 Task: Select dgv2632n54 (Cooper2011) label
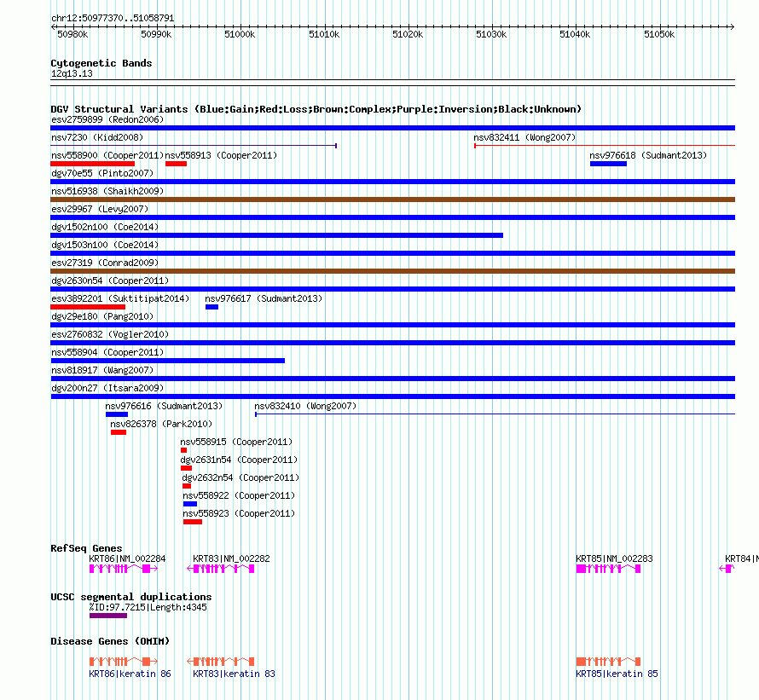(x=241, y=477)
